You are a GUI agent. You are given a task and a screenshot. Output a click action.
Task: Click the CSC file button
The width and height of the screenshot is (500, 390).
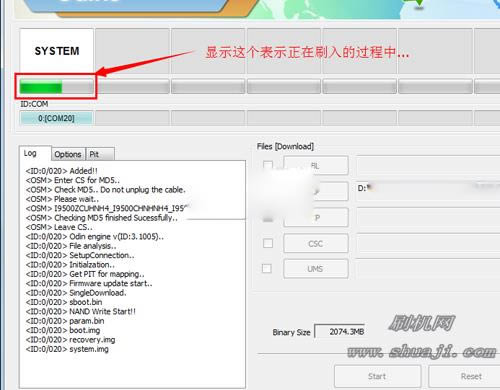tap(316, 244)
